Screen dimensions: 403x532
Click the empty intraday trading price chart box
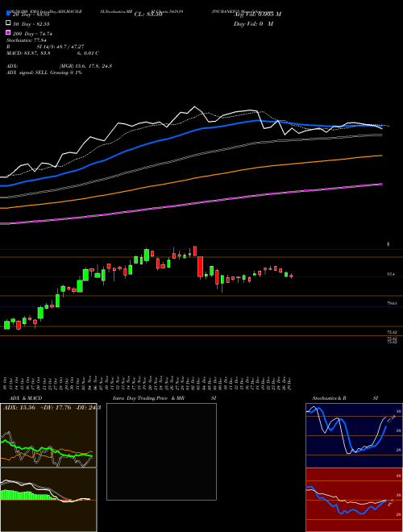click(161, 451)
